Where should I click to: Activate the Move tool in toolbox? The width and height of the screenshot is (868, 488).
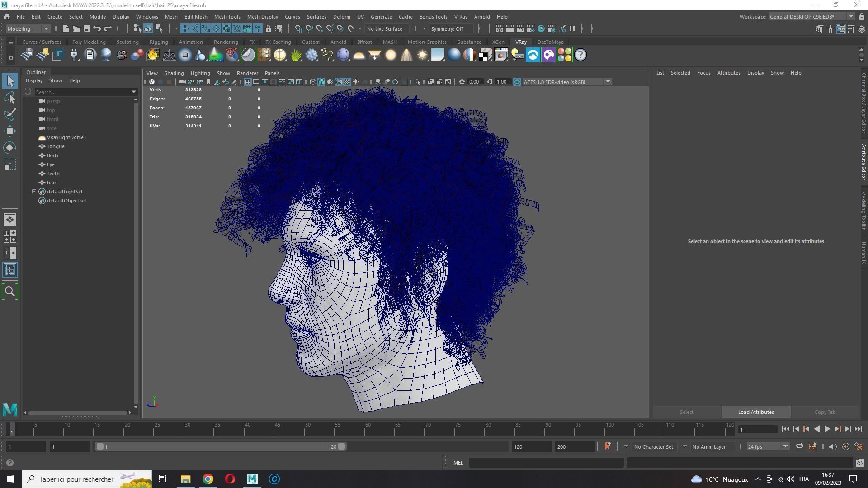click(10, 131)
